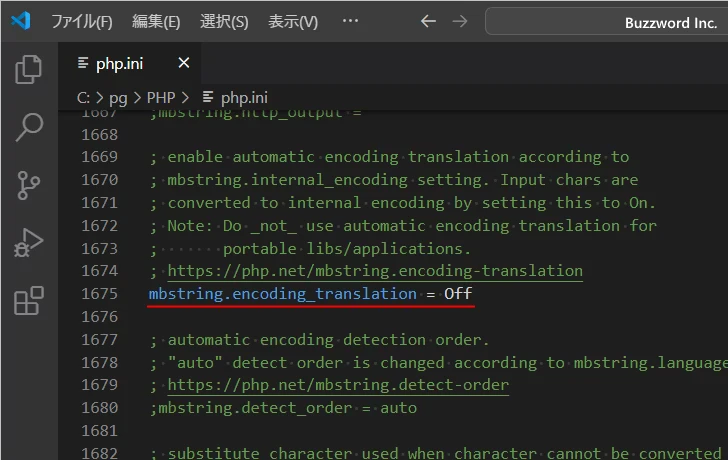728x460 pixels.
Task: Click the 'mbstring.internal_encoding setting' comment line
Action: 394,180
